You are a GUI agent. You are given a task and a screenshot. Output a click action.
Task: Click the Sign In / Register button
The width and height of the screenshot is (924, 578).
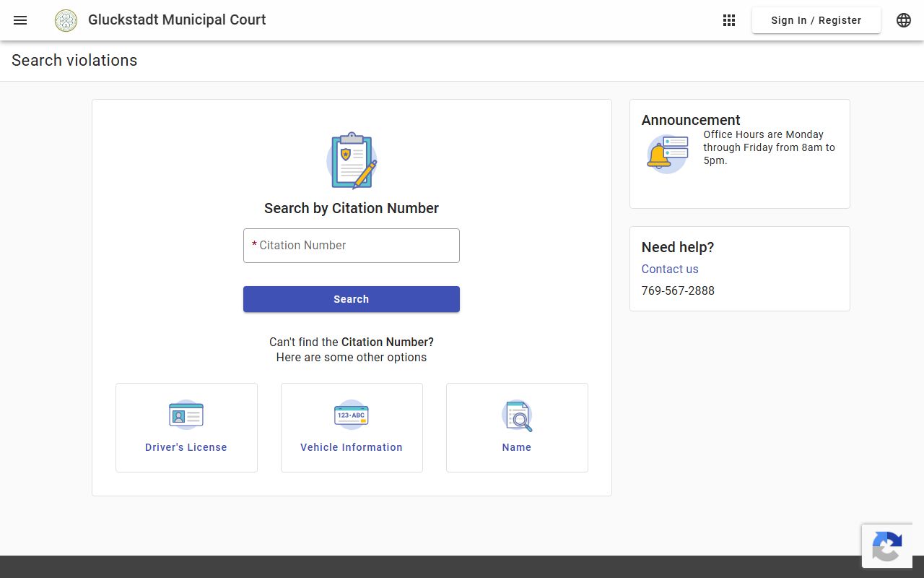(816, 20)
